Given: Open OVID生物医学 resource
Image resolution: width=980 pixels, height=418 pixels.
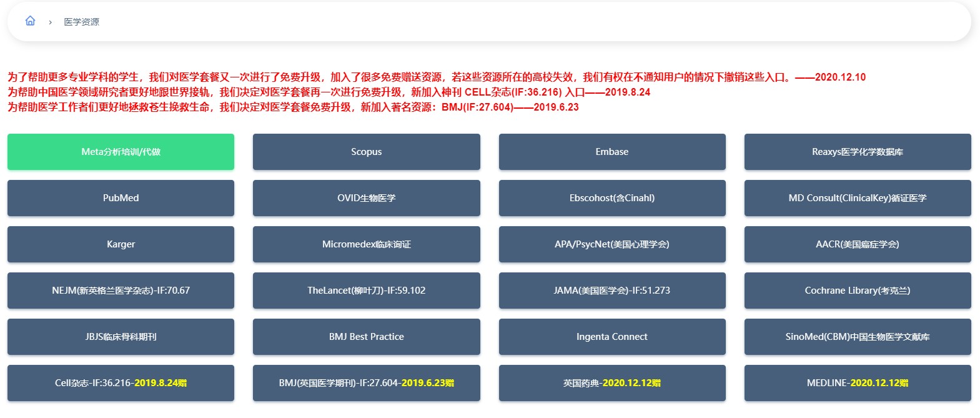Looking at the screenshot, I should [x=367, y=198].
